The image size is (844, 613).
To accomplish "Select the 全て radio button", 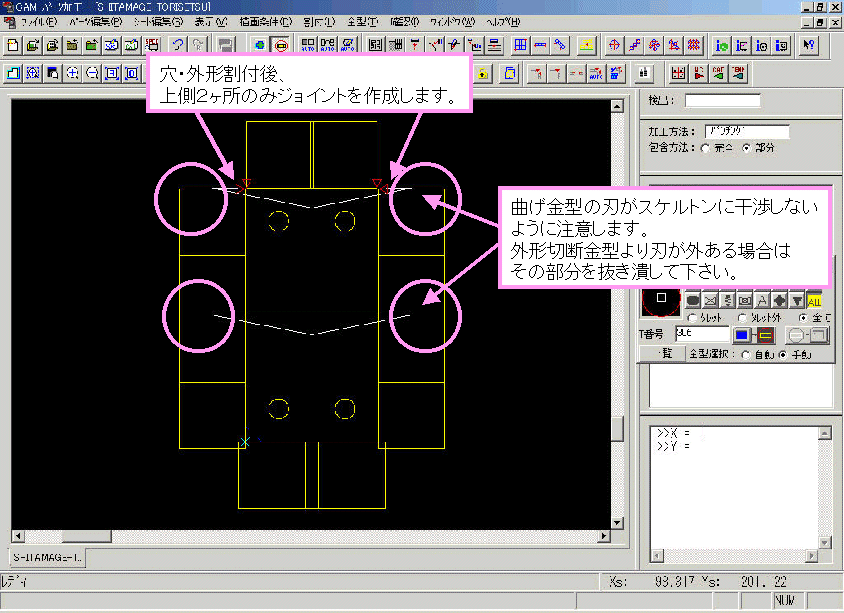I will (x=804, y=318).
